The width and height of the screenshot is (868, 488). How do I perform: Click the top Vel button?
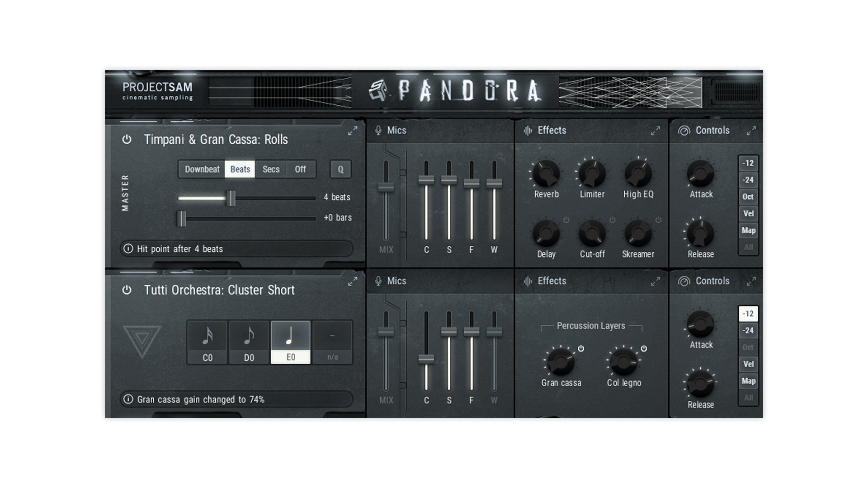748,214
